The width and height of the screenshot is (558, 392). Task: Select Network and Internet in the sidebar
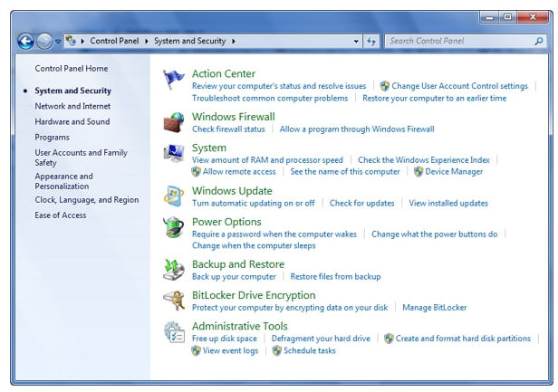pos(72,106)
